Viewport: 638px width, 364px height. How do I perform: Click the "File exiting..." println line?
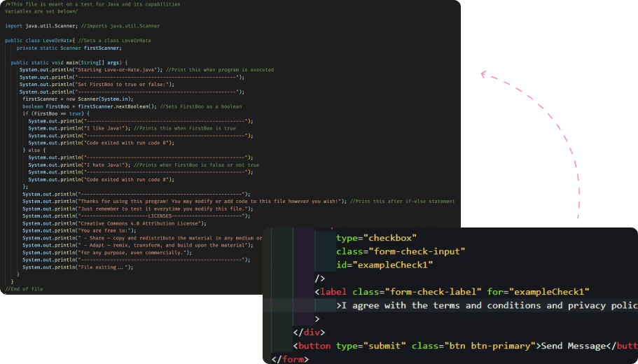click(77, 267)
